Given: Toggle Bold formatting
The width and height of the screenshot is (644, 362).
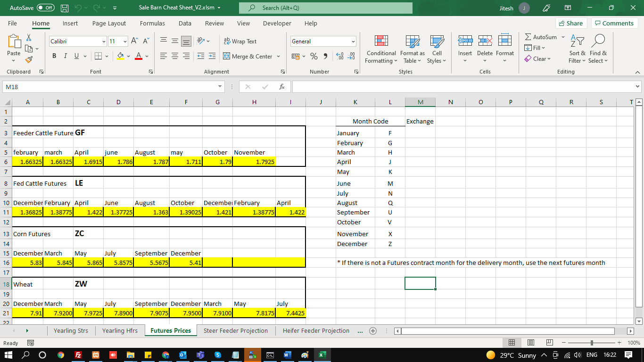Looking at the screenshot, I should tap(54, 57).
